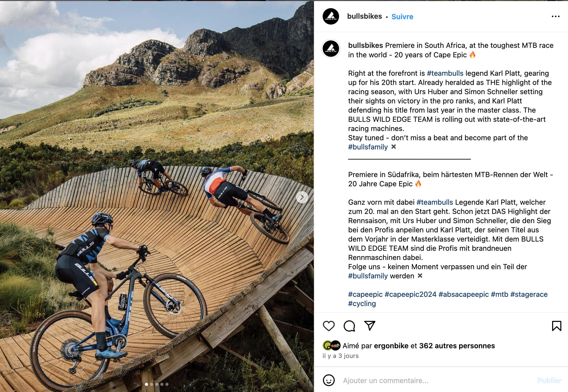Click the bullsbikes avatar beside the caption
The width and height of the screenshot is (568, 392).
tap(331, 49)
